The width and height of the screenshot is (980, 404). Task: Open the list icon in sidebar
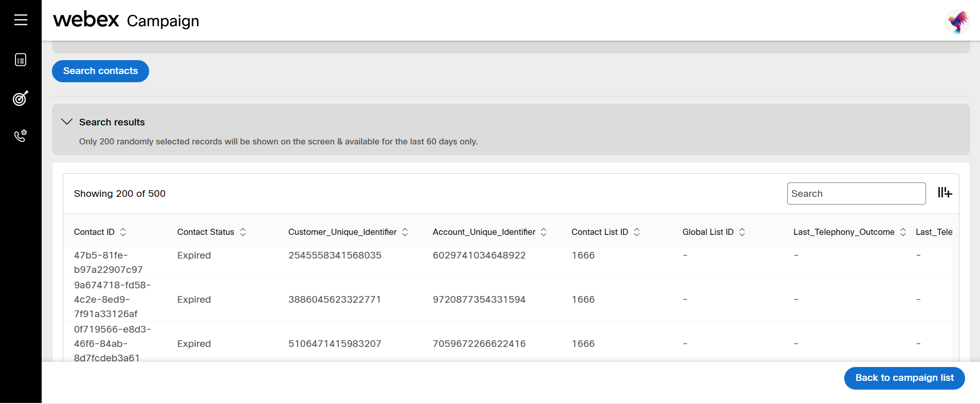click(x=21, y=60)
